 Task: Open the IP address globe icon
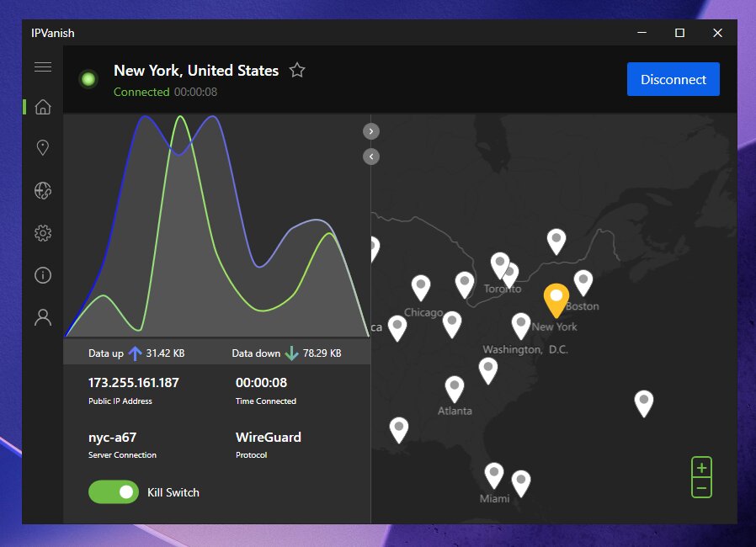(x=43, y=191)
